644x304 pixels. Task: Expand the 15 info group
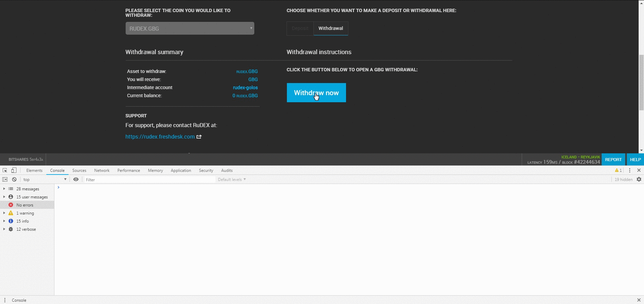point(4,221)
